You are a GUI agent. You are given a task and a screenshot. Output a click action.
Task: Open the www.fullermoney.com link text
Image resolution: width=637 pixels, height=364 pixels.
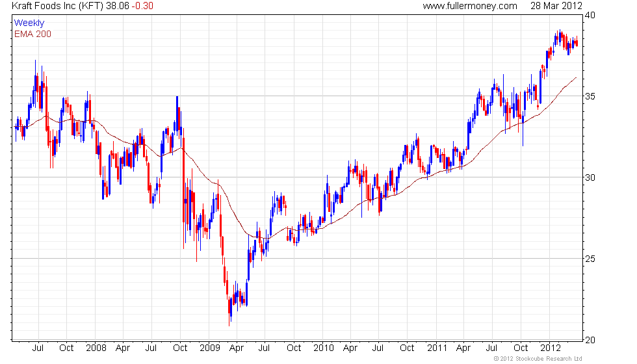[x=469, y=6]
